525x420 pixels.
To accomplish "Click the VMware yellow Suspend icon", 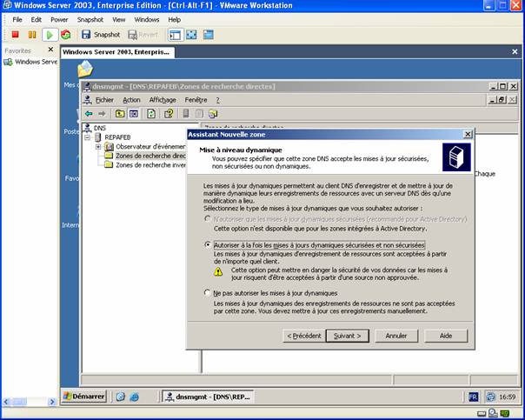I will (32, 35).
